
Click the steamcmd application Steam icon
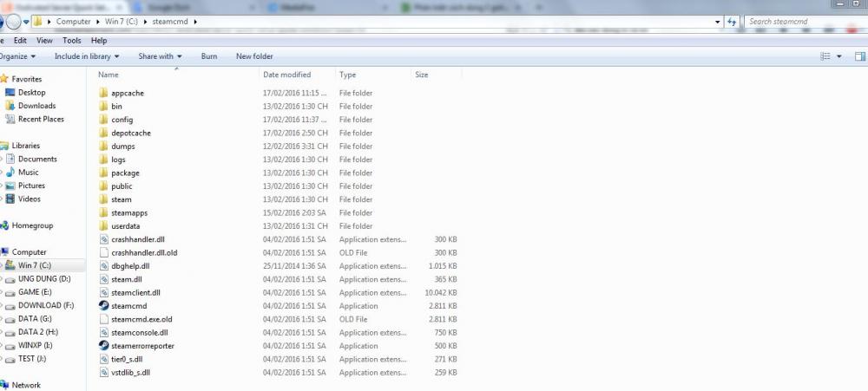coord(103,306)
